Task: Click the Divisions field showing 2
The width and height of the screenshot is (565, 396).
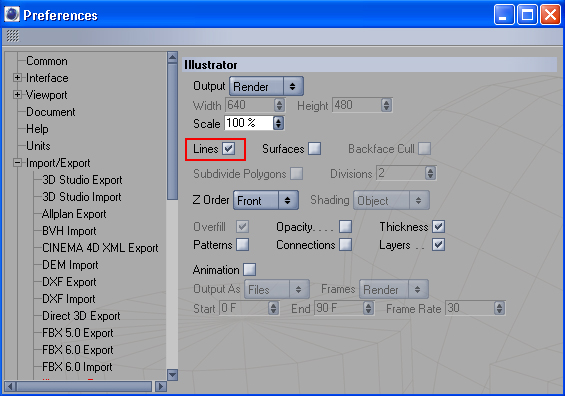Action: (401, 173)
